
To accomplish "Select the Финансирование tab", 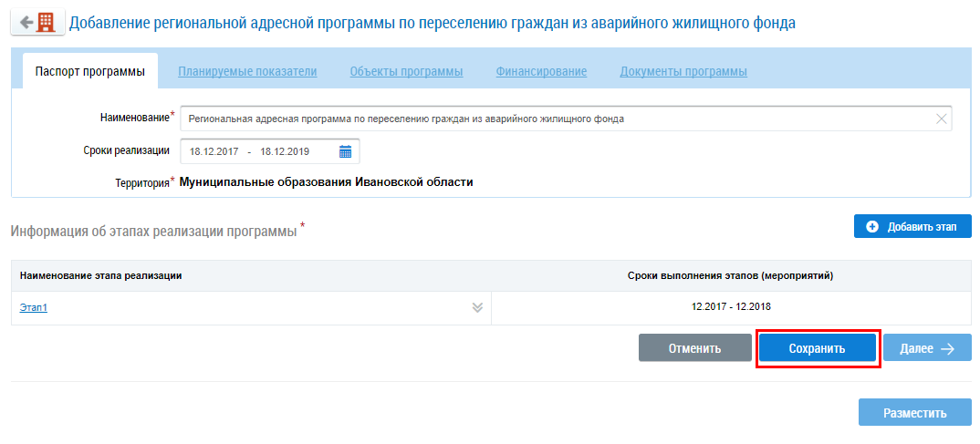I will coord(541,71).
